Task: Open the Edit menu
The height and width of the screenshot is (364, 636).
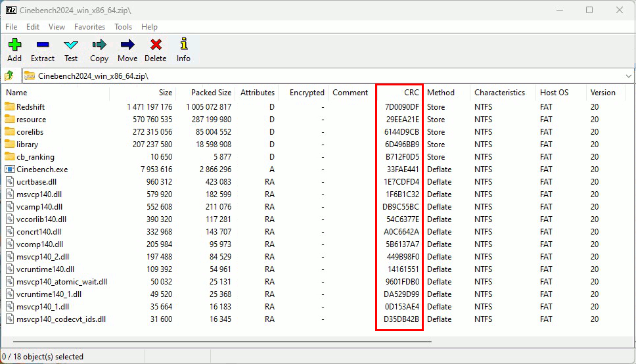Action: [x=33, y=27]
